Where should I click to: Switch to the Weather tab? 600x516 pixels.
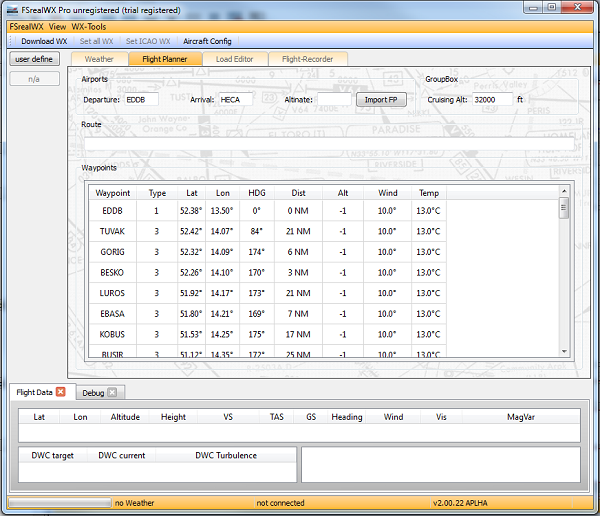98,59
